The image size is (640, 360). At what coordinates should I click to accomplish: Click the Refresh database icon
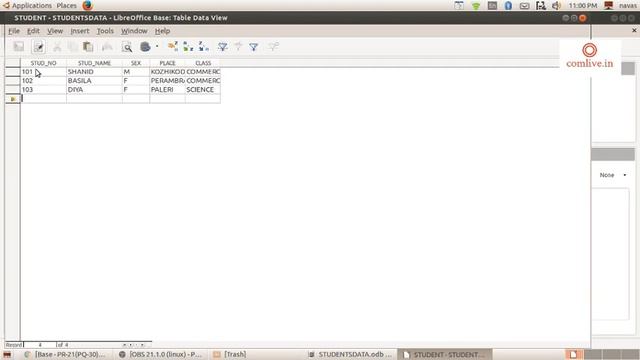pyautogui.click(x=145, y=47)
